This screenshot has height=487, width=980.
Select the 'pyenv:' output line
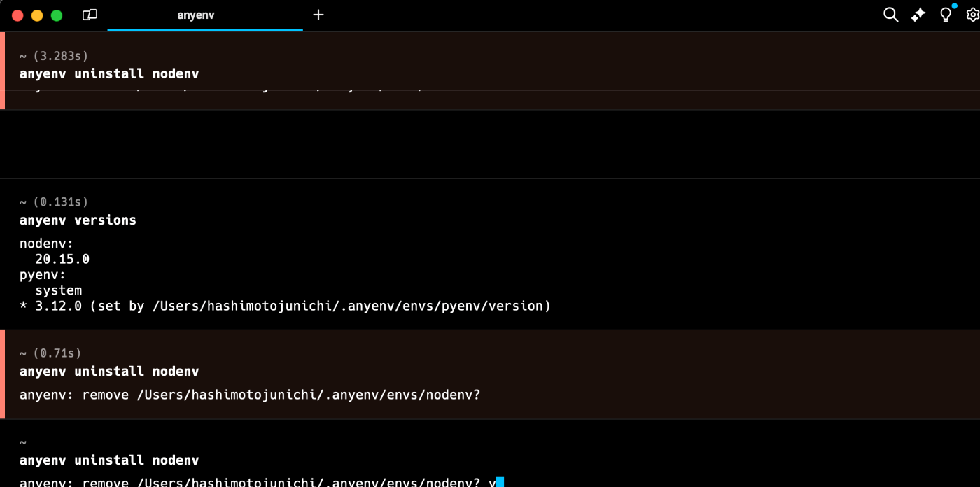(43, 274)
